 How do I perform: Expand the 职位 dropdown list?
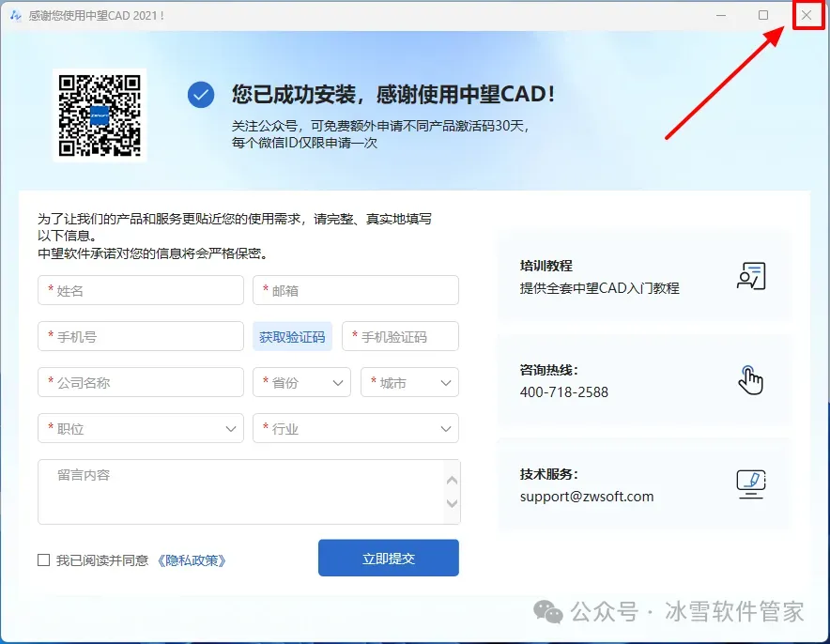[141, 428]
